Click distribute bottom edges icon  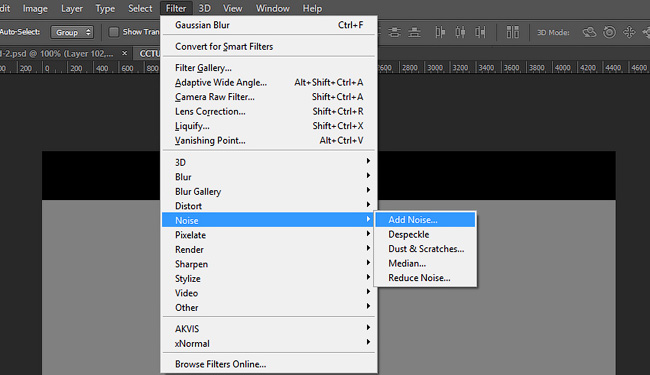point(414,32)
